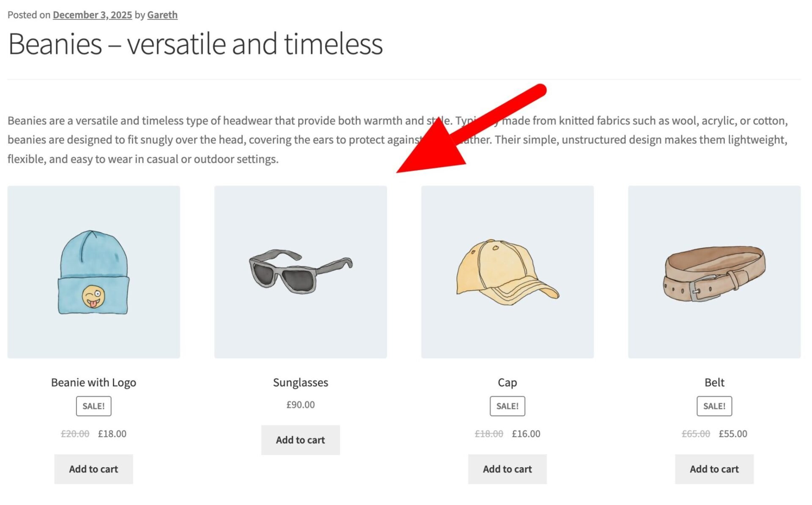The image size is (812, 505).
Task: Open author Gareth's profile link
Action: [162, 15]
